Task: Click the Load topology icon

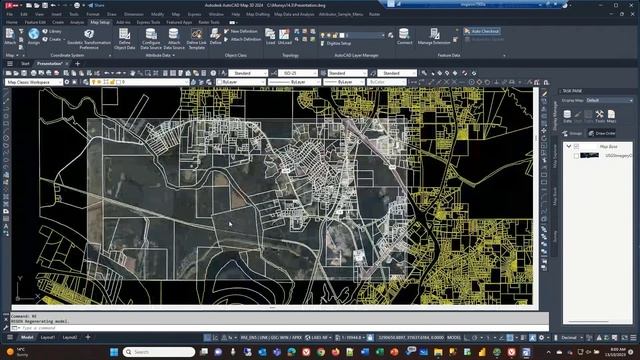Action: click(270, 36)
